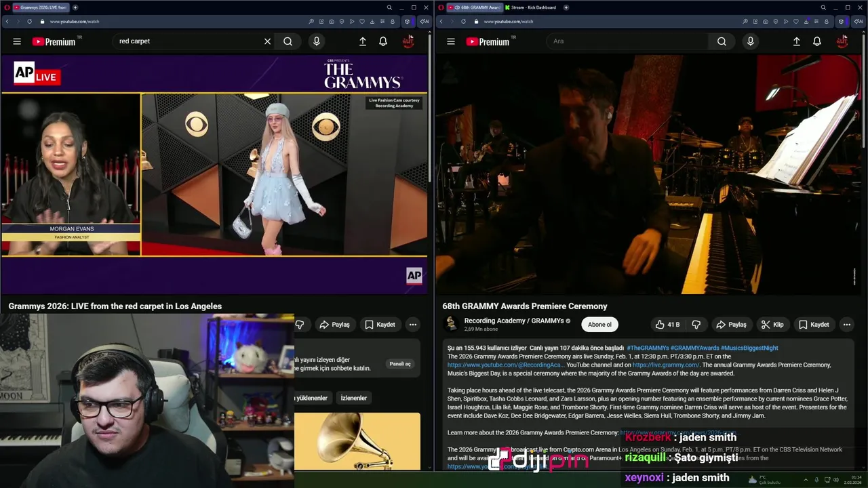Open notifications bell in right YouTube
Screen dimensions: 868x488
click(x=817, y=41)
